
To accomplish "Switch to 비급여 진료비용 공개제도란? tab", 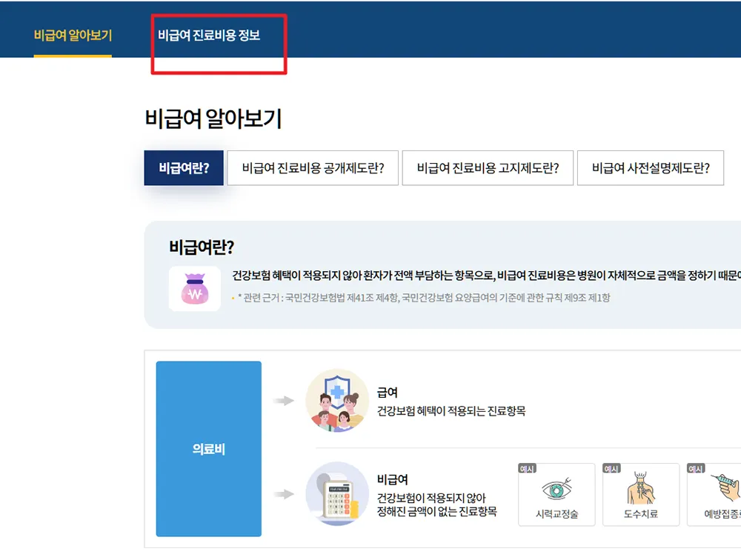I will [x=313, y=168].
